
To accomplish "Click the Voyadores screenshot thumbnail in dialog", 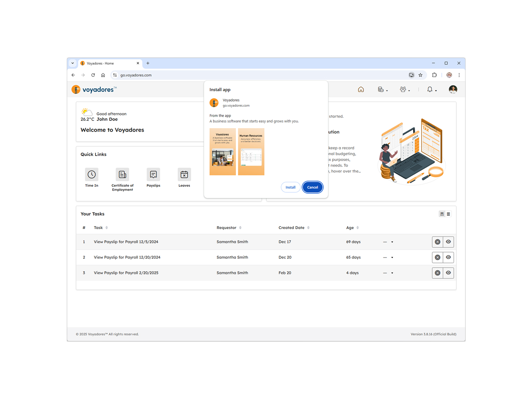I will point(223,152).
